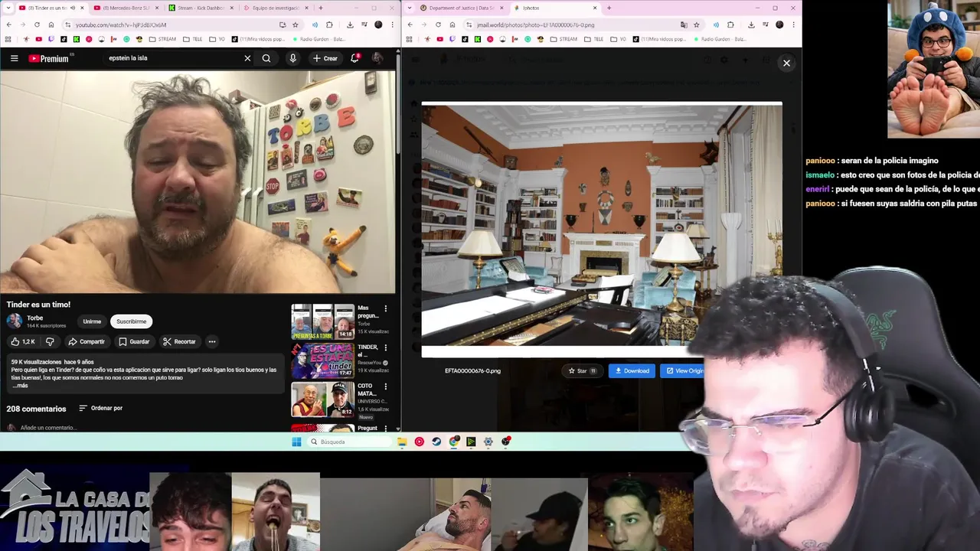Open the Ordenar por comment sorting
Viewport: 980px width, 551px height.
[101, 408]
